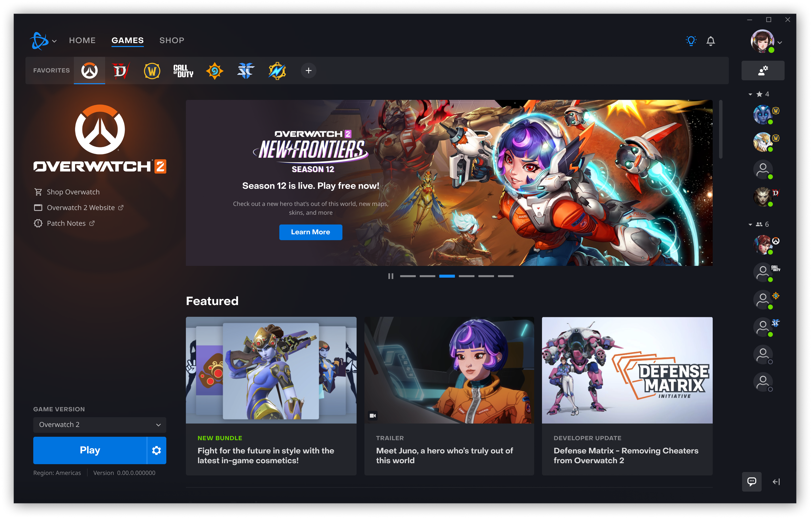The height and width of the screenshot is (519, 812).
Task: Open chat with the speech bubble icon
Action: (x=752, y=482)
